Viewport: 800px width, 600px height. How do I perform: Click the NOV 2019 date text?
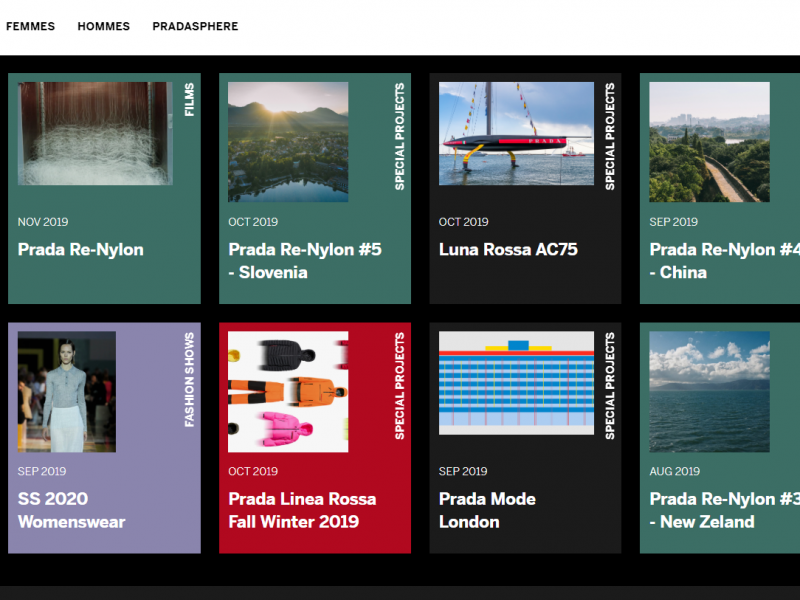pos(43,222)
